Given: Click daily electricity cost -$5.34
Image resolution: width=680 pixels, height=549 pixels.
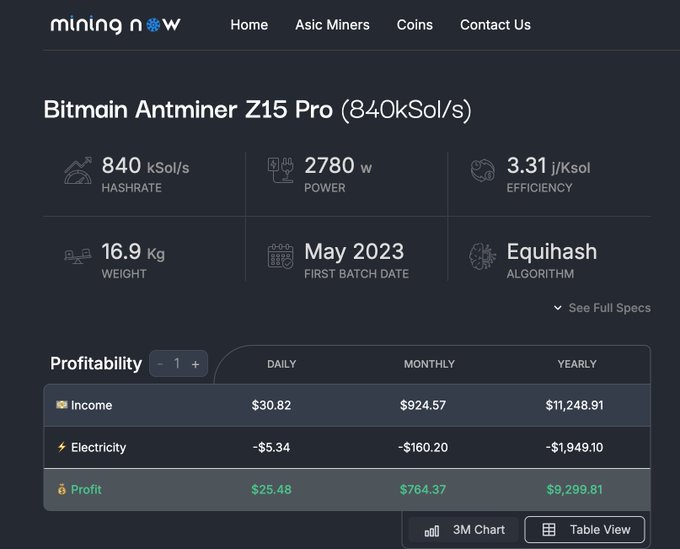Looking at the screenshot, I should pos(271,447).
